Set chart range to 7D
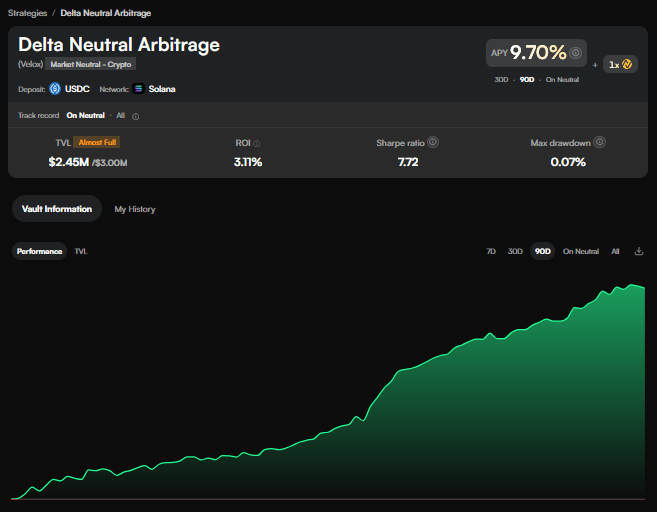Screen dimensions: 657x512 [x=491, y=251]
